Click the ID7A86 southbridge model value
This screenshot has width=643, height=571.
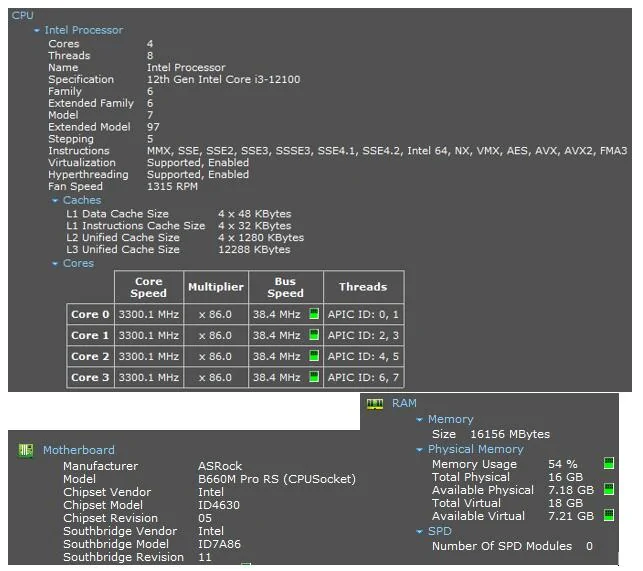click(219, 544)
